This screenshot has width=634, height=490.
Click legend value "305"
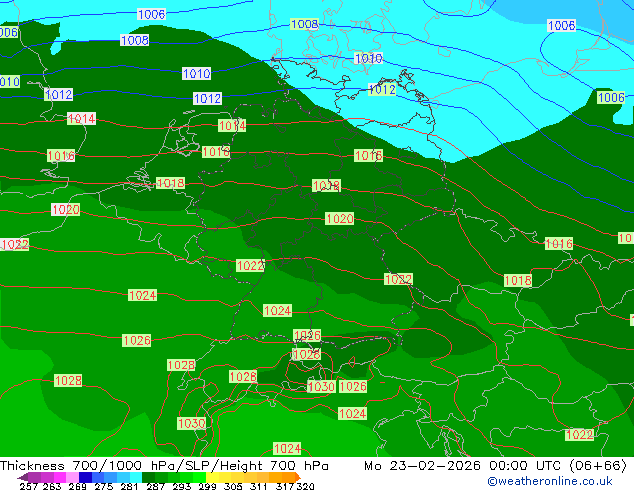[x=233, y=486]
